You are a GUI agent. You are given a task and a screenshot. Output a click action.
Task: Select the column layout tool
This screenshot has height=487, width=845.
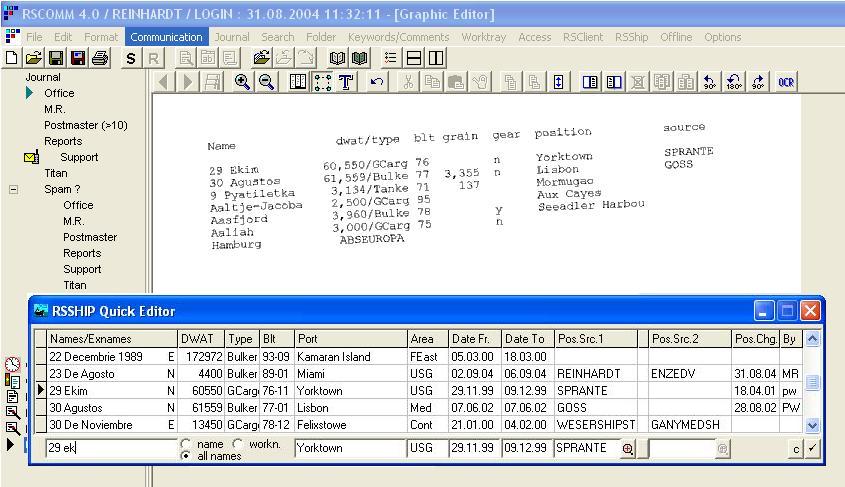pyautogui.click(x=298, y=82)
